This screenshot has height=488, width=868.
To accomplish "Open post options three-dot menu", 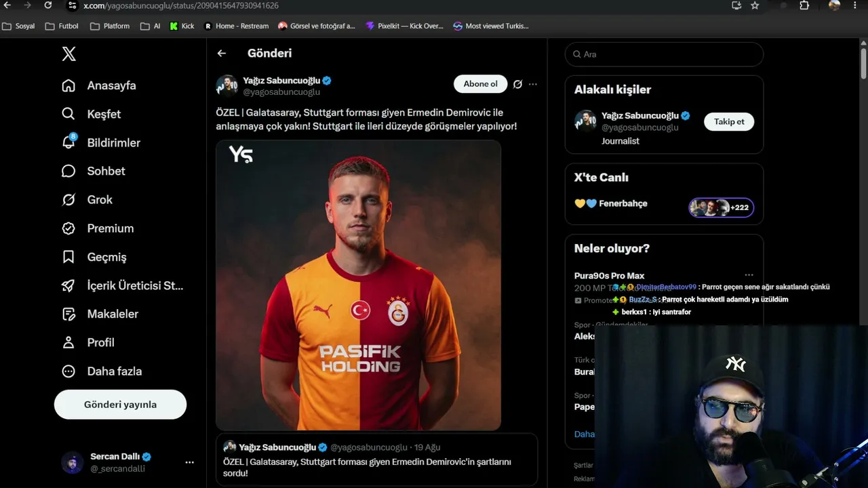I will coord(533,84).
